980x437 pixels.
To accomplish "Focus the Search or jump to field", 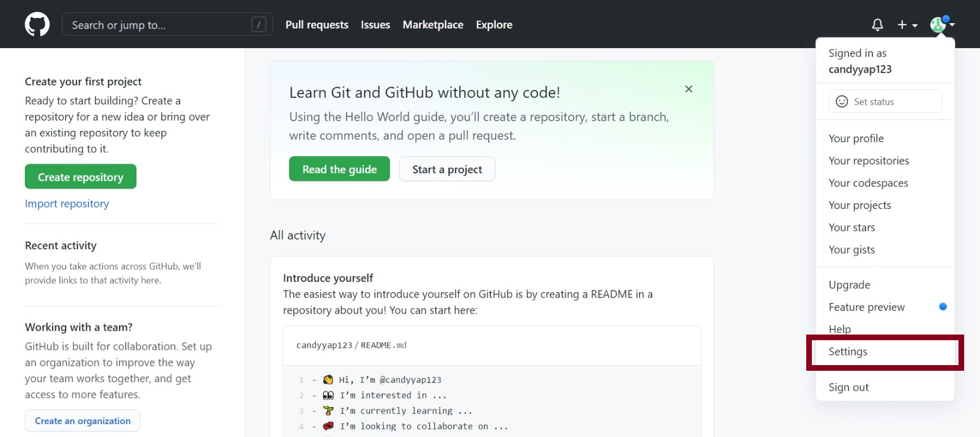I will click(x=167, y=24).
